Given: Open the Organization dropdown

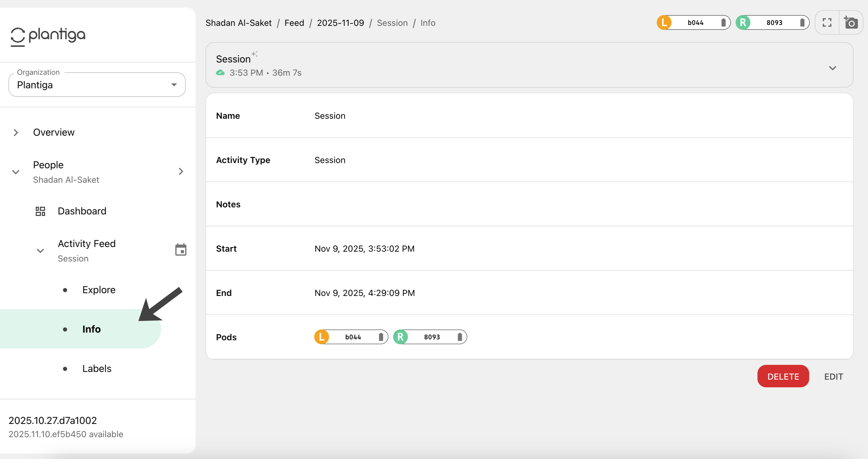Looking at the screenshot, I should [x=97, y=85].
